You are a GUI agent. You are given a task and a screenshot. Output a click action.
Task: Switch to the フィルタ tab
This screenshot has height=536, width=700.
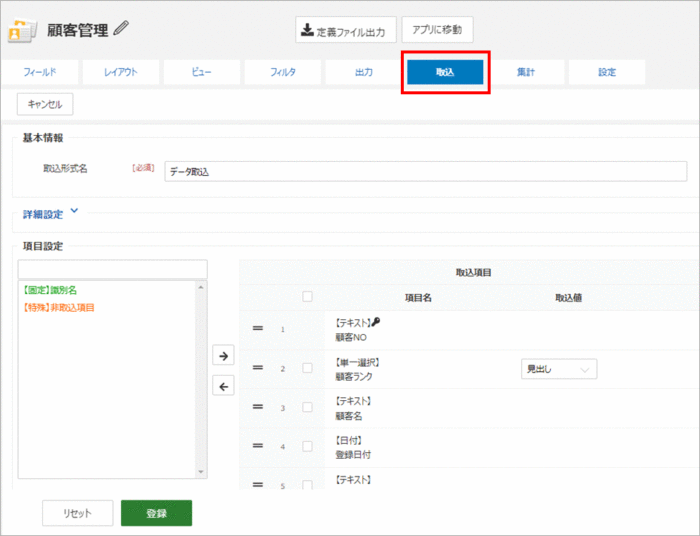click(283, 72)
